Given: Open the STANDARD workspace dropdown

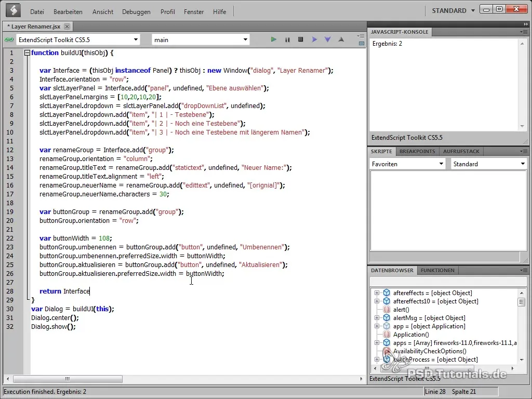Looking at the screenshot, I should pyautogui.click(x=453, y=10).
